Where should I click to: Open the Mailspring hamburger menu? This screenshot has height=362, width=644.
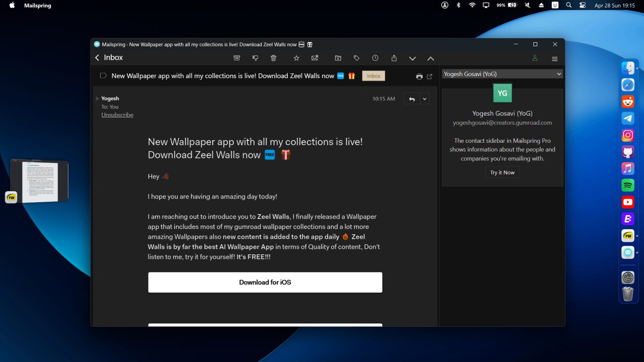tap(555, 59)
